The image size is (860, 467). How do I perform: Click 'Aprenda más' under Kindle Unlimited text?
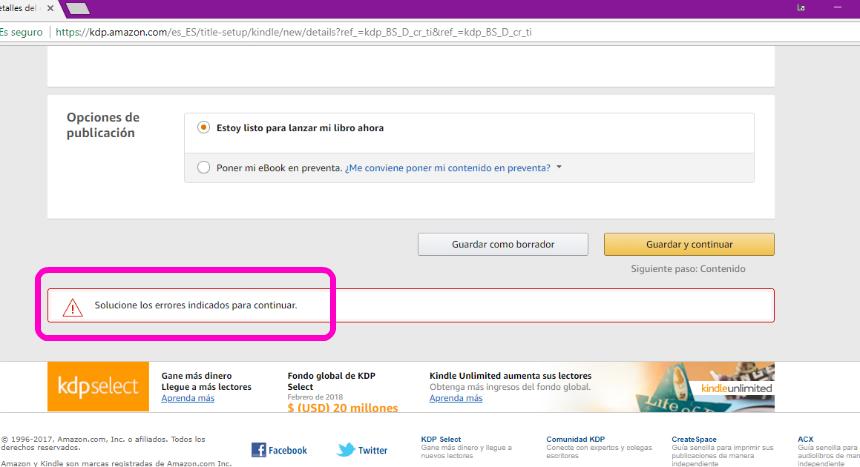(x=456, y=398)
